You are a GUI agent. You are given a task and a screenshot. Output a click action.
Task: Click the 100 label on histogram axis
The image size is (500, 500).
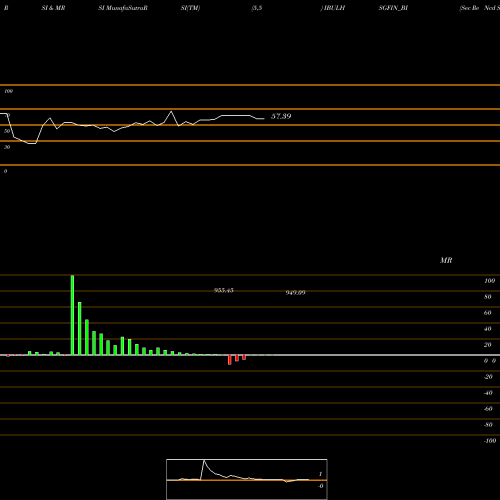[x=489, y=281]
